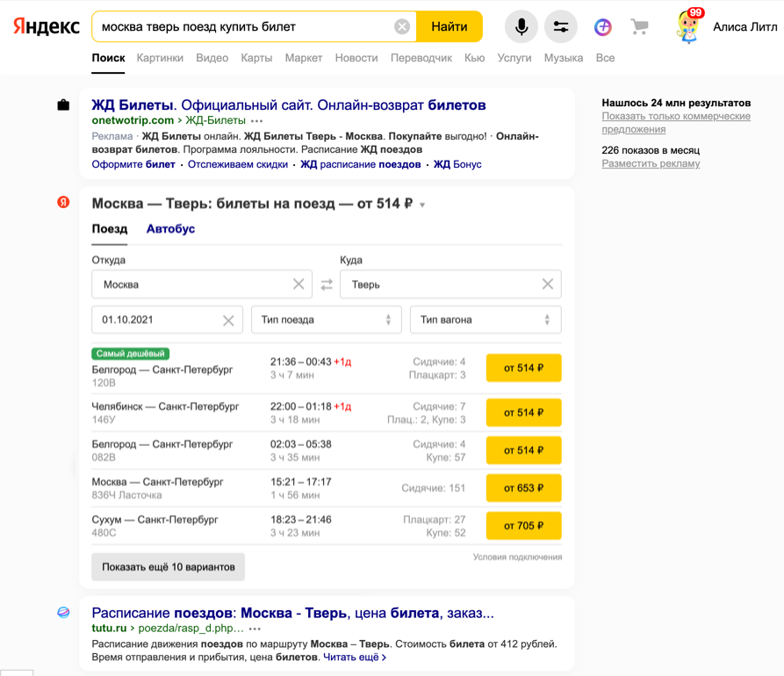
Task: Clear the Тверь destination field
Action: tap(547, 284)
